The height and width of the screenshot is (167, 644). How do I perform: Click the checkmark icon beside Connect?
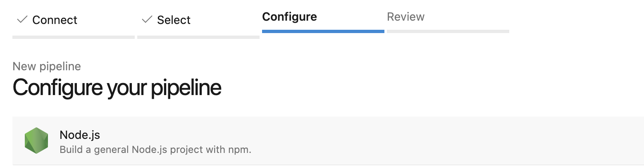tap(22, 19)
